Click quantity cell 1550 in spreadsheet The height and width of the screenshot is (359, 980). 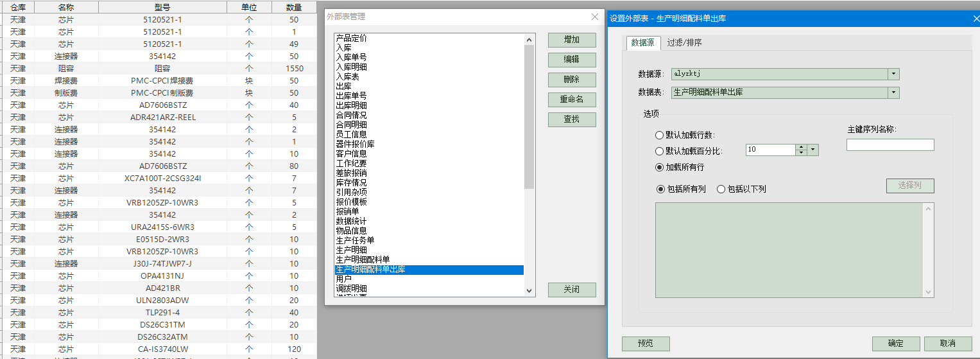294,68
